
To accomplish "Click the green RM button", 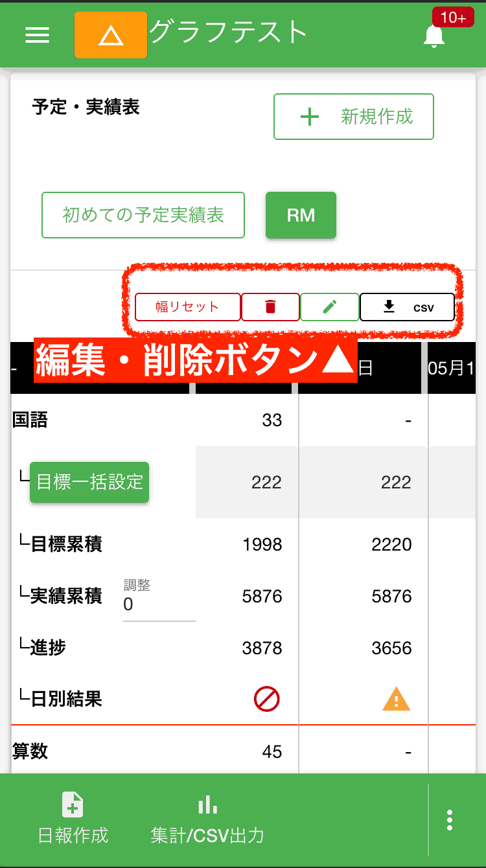I will click(300, 215).
